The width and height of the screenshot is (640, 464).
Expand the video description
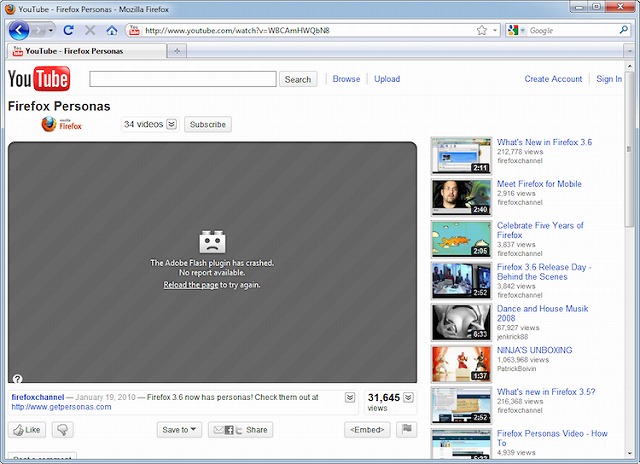350,398
